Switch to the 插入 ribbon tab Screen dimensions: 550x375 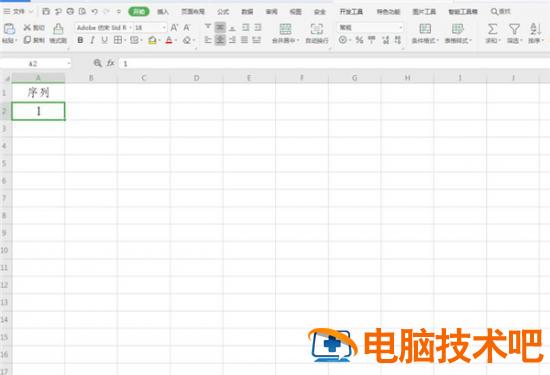[163, 12]
